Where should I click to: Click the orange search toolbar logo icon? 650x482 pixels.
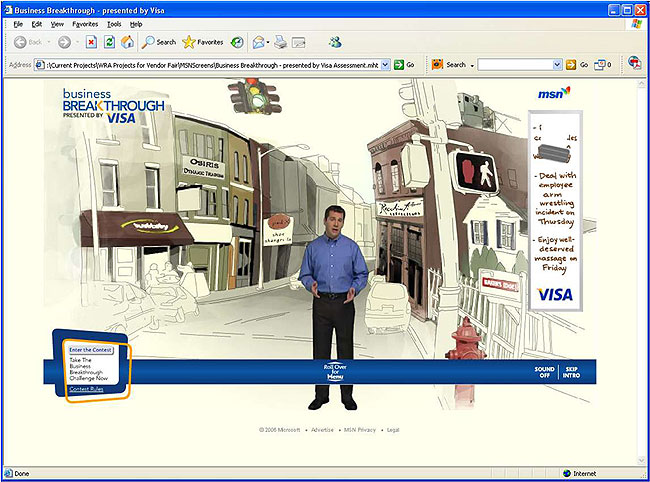click(x=437, y=65)
